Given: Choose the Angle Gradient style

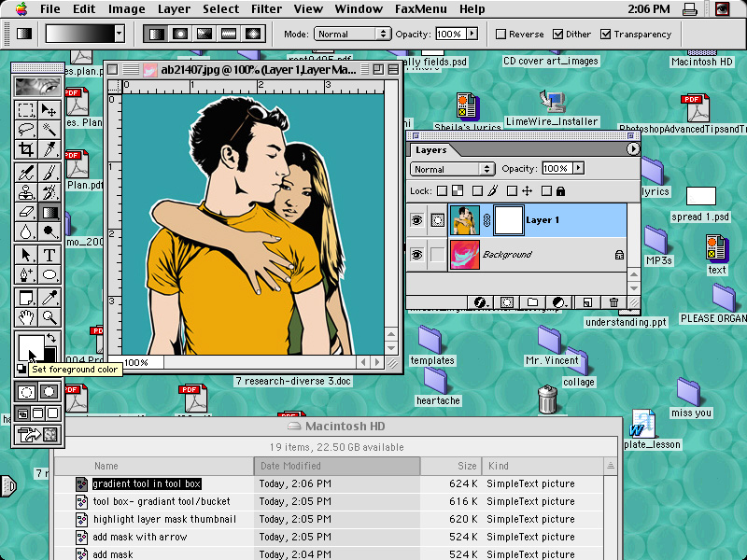Looking at the screenshot, I should (204, 34).
